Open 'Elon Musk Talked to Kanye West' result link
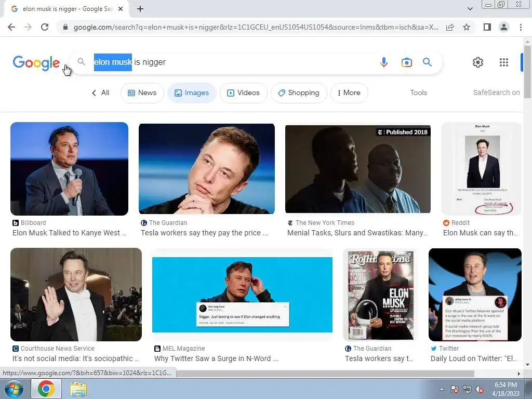 tap(69, 233)
